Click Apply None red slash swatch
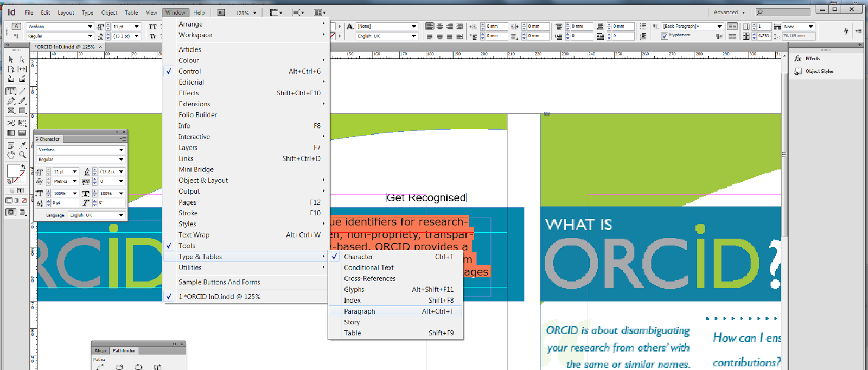This screenshot has height=370, width=868. point(24,200)
